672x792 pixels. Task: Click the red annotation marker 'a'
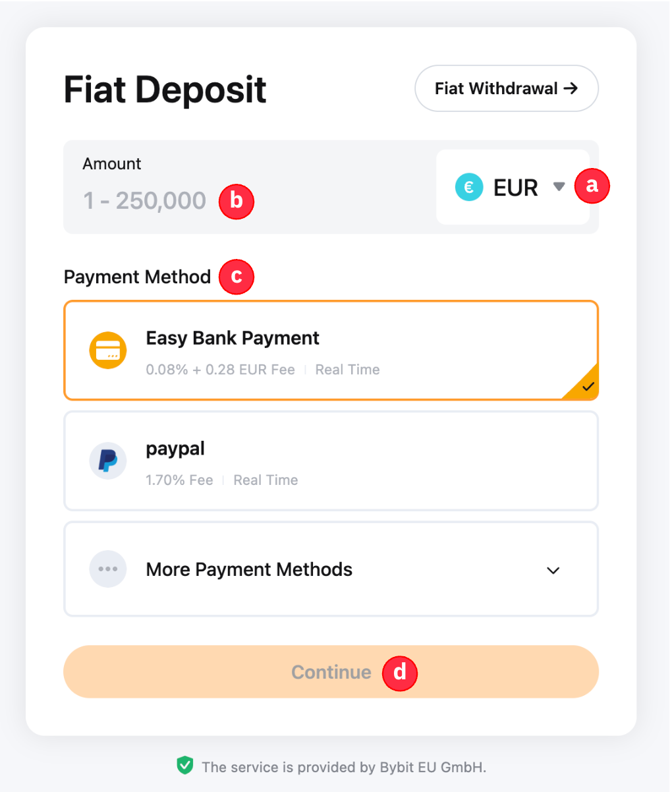pos(592,186)
